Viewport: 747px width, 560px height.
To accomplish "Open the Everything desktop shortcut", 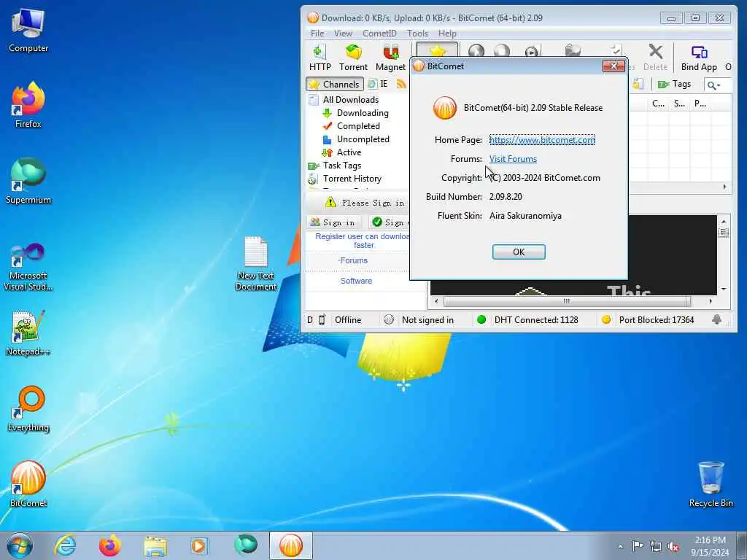I will [28, 408].
